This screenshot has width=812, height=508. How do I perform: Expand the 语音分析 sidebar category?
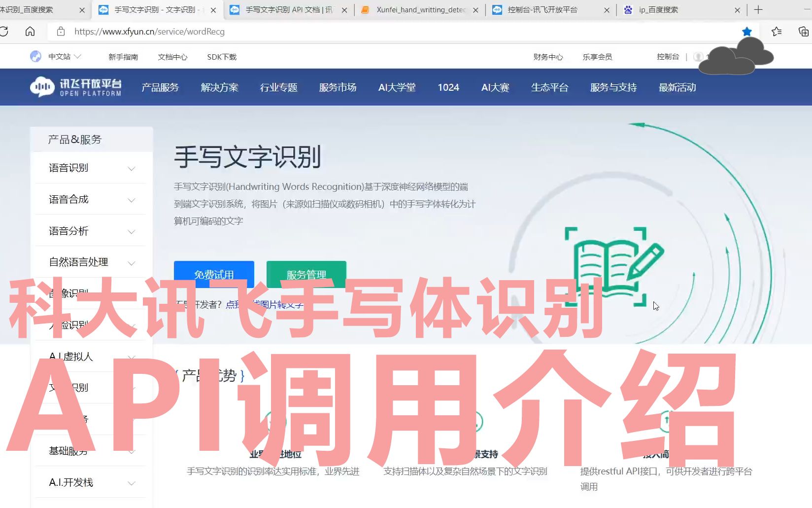pyautogui.click(x=91, y=231)
